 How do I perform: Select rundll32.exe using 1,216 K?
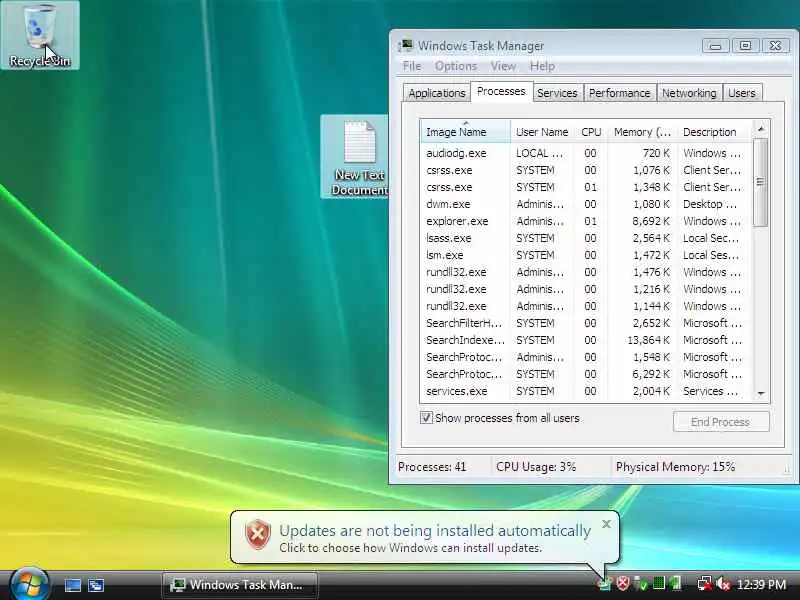586,289
